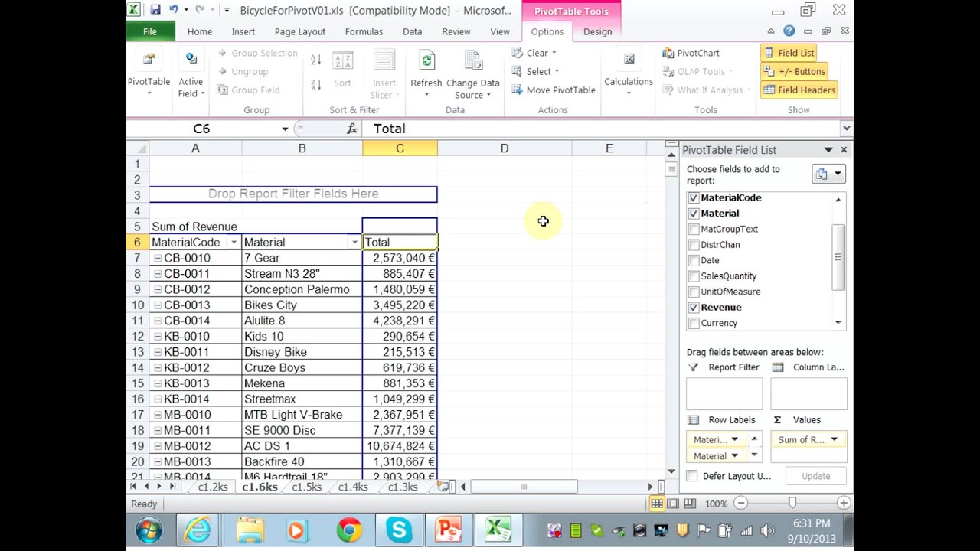Close the PivotTable Field List pane
980x551 pixels.
(844, 150)
